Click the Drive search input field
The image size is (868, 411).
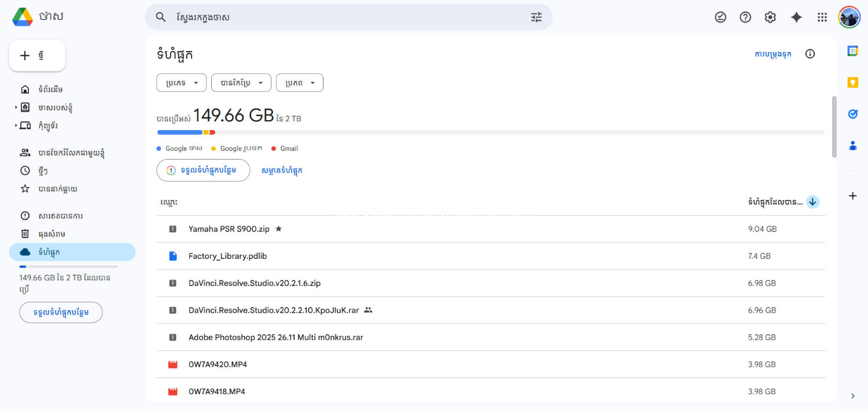(x=347, y=17)
